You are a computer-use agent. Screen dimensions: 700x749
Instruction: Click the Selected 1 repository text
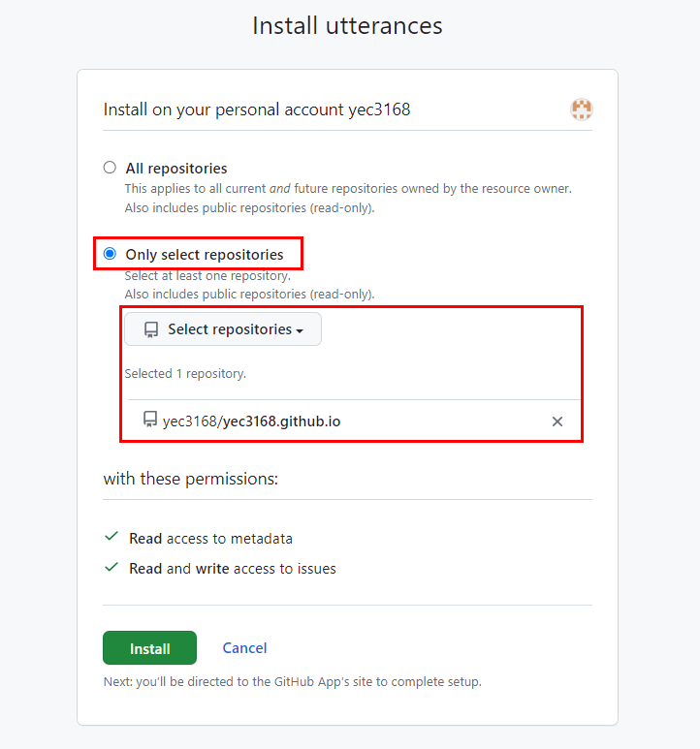tap(185, 374)
